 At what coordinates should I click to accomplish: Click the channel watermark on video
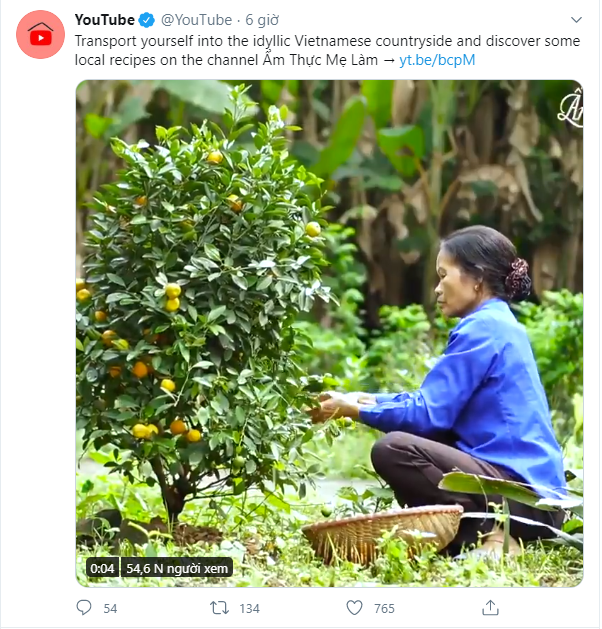(x=570, y=109)
